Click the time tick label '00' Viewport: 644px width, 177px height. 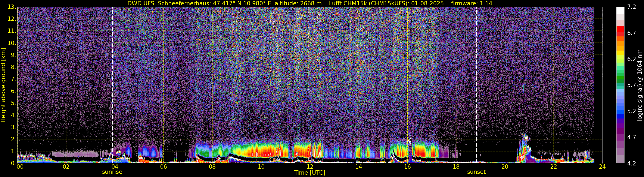click(x=20, y=167)
